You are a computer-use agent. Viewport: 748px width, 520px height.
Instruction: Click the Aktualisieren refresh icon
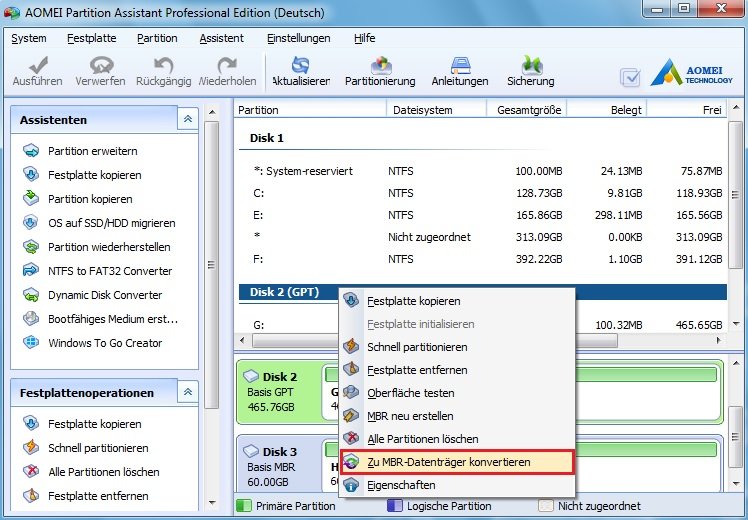301,65
